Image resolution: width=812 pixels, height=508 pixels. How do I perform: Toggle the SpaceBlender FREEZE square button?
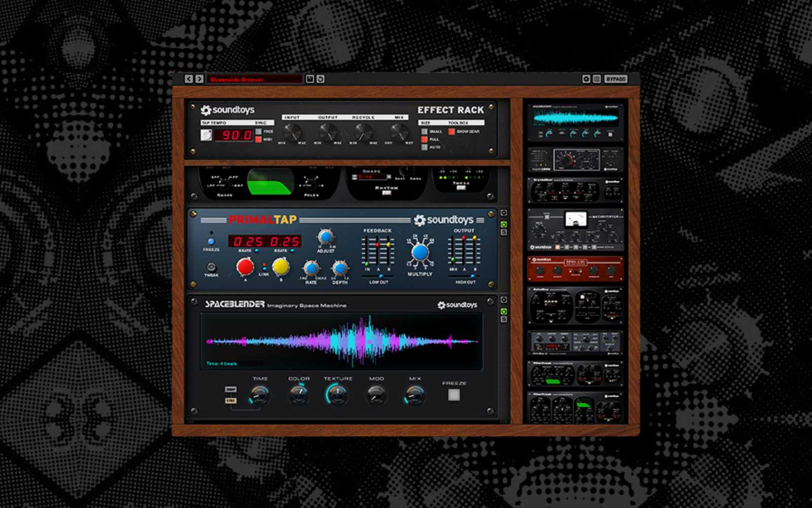tap(454, 395)
